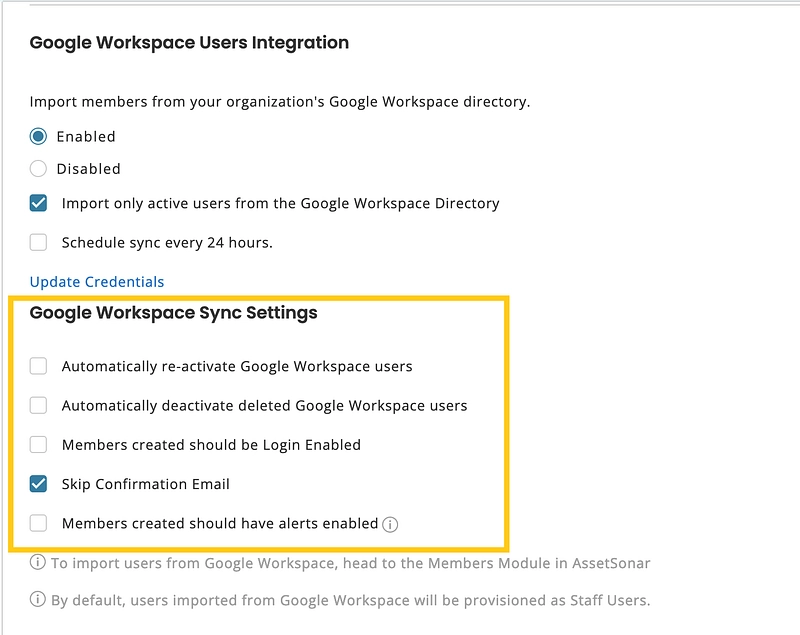Click the 'Disabled' radio label text

click(88, 169)
